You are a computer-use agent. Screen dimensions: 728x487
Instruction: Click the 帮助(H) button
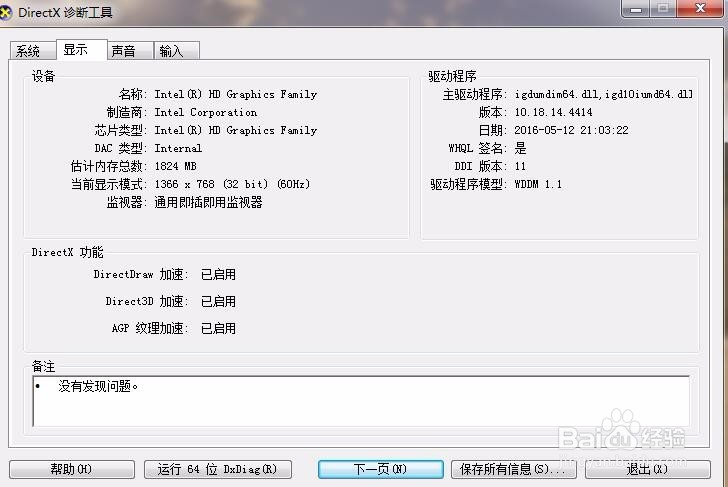pos(72,469)
